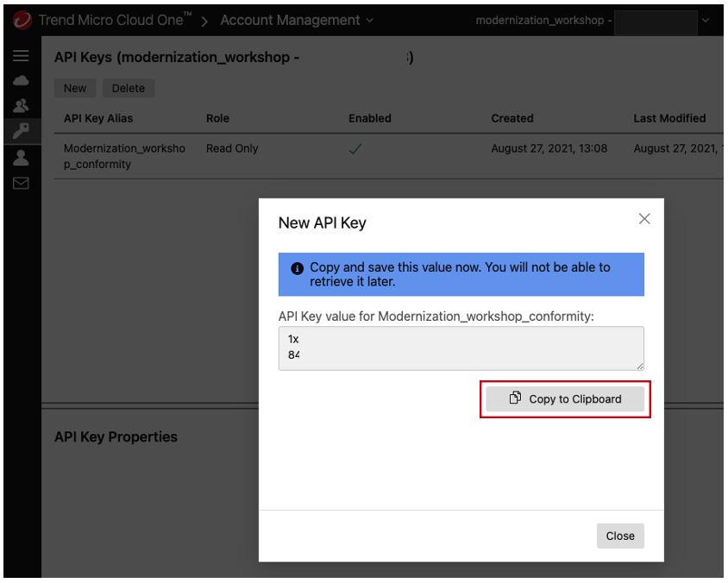Close the New API Key dialog with X
The width and height of the screenshot is (728, 583).
pos(644,219)
